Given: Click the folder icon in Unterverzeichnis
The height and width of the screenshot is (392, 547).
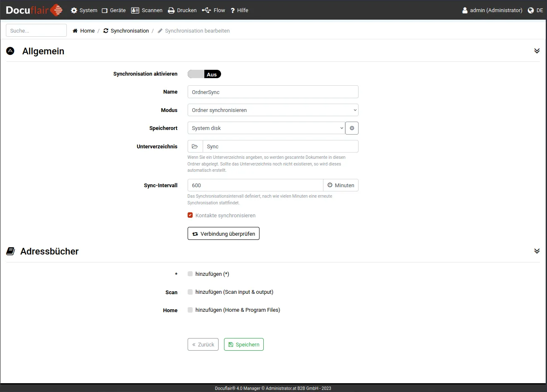Looking at the screenshot, I should click(x=195, y=147).
